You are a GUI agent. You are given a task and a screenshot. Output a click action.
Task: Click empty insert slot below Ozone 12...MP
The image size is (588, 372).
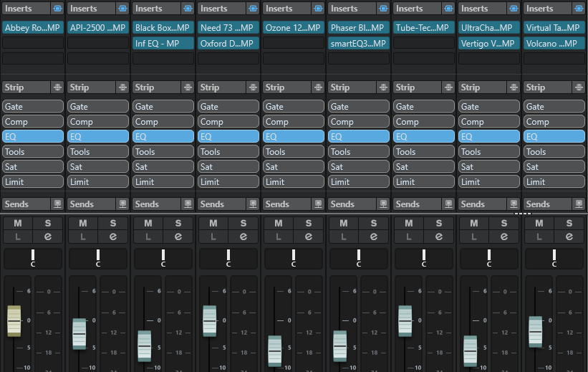(x=294, y=43)
